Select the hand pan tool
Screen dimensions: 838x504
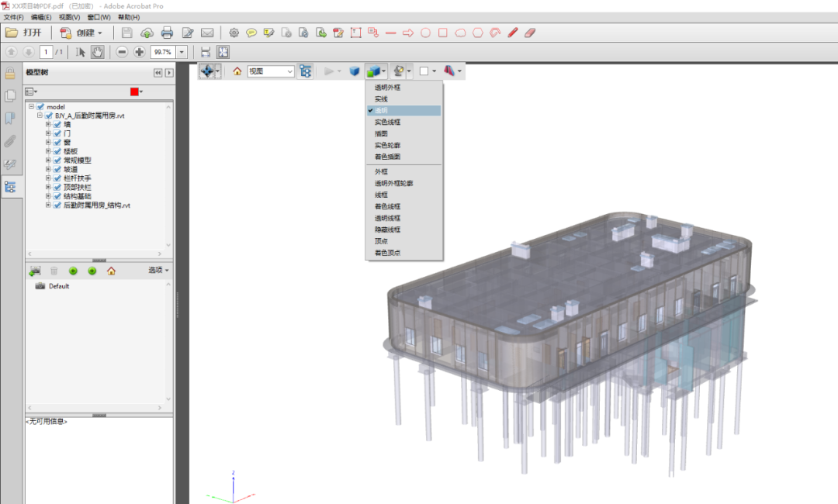98,52
